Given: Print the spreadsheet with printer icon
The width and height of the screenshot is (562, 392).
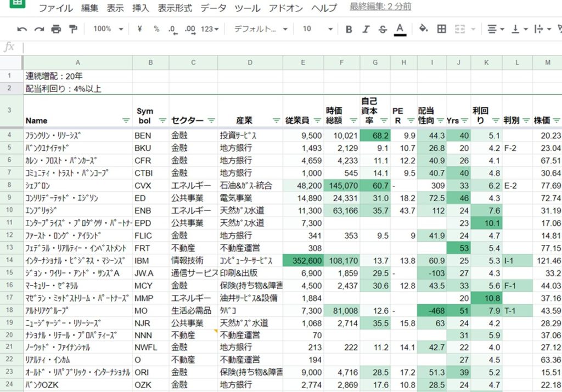Looking at the screenshot, I should click(x=56, y=30).
